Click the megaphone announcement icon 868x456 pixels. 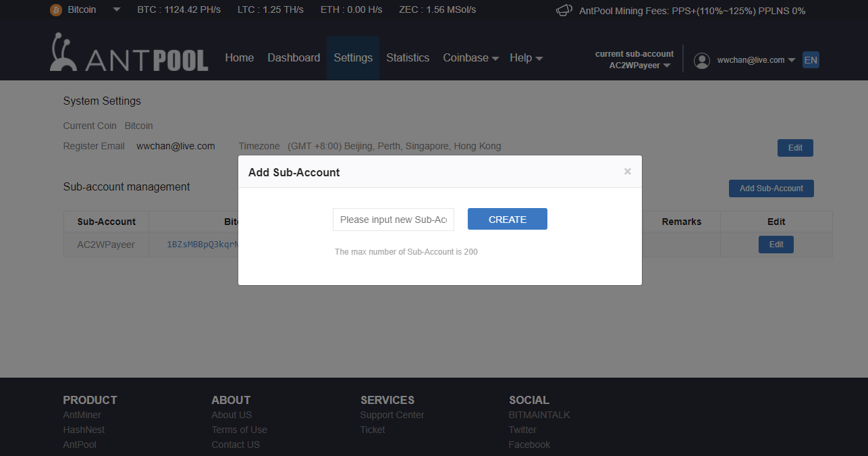564,10
